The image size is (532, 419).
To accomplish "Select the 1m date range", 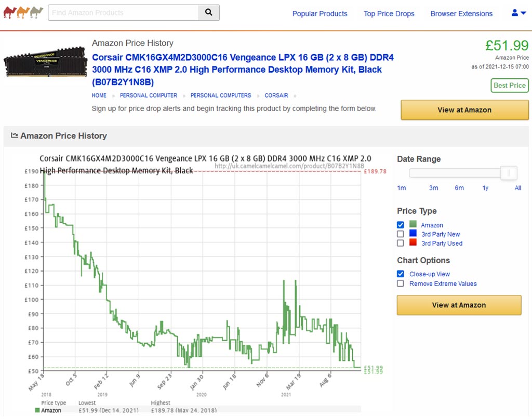I will pyautogui.click(x=402, y=188).
